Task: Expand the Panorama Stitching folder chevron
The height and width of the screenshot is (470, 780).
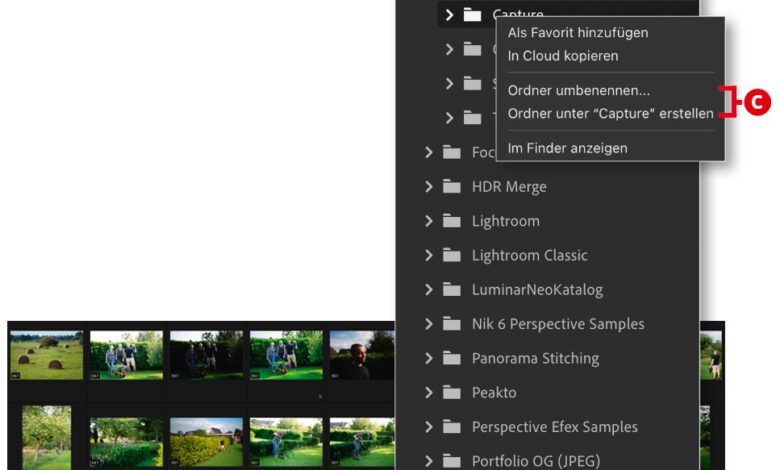Action: [x=429, y=358]
